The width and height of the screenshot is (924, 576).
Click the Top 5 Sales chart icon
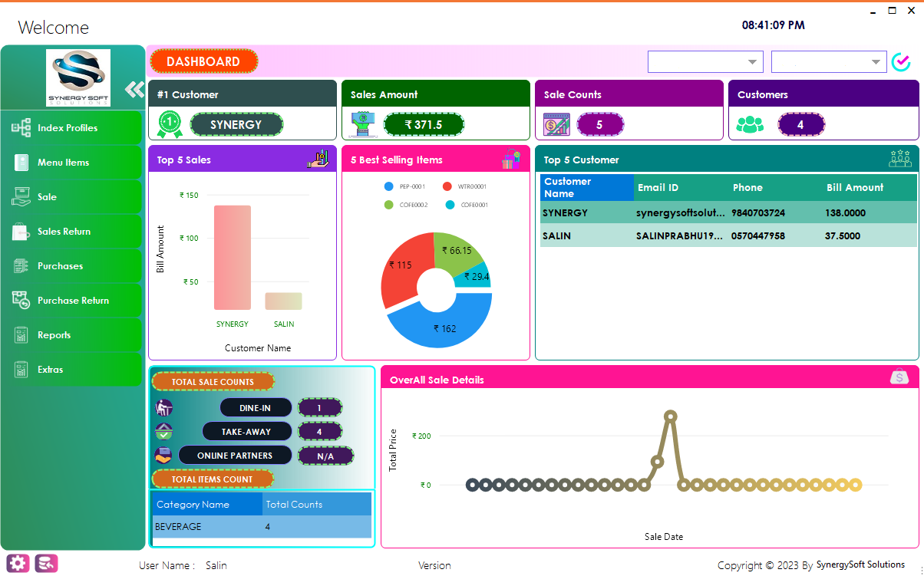coord(318,159)
